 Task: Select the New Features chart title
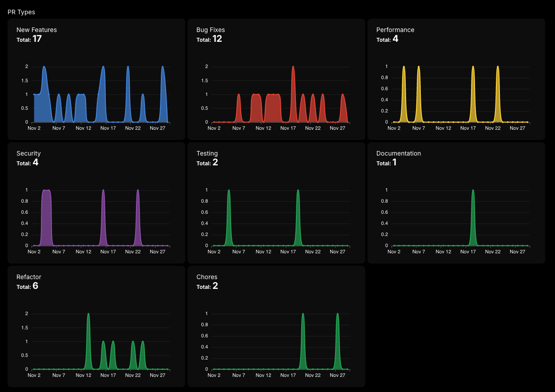click(36, 30)
